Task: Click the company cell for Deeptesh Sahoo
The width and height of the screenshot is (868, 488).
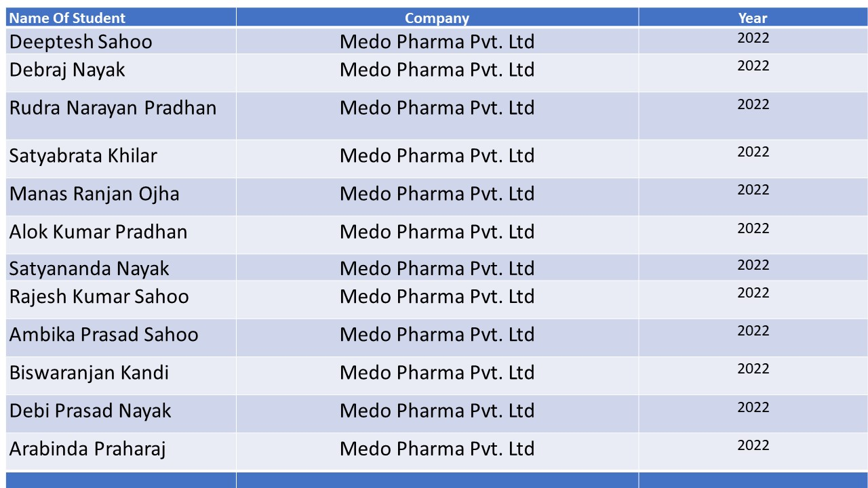Action: (437, 41)
